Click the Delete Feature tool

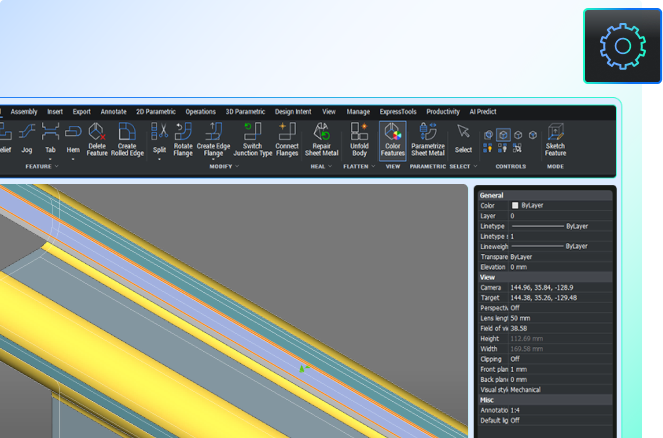pos(97,139)
